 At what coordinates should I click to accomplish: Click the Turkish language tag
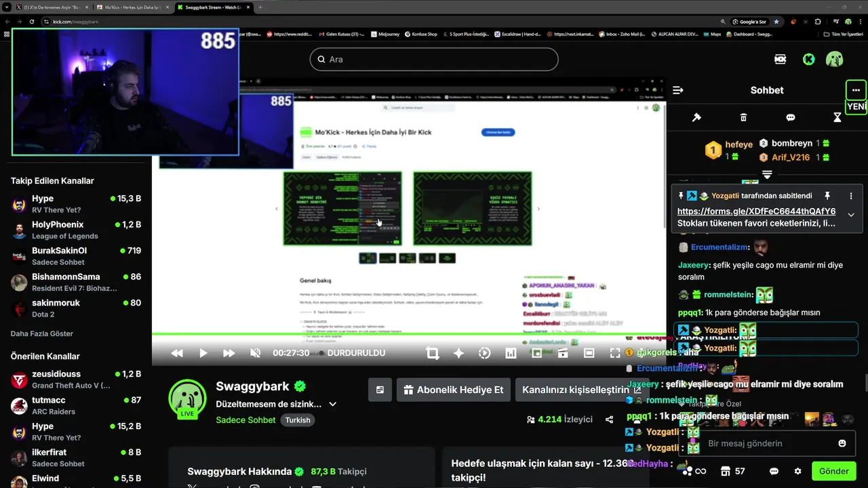[x=298, y=420]
